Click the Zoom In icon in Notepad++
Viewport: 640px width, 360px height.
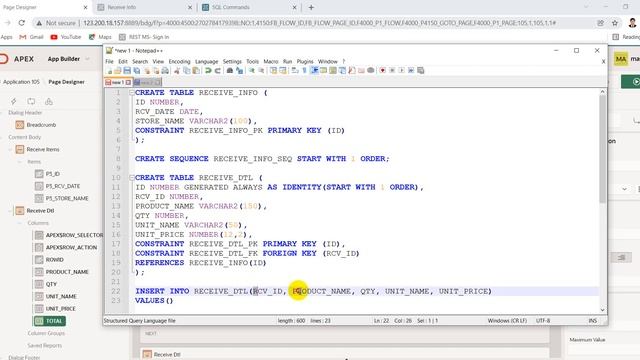pyautogui.click(x=252, y=71)
